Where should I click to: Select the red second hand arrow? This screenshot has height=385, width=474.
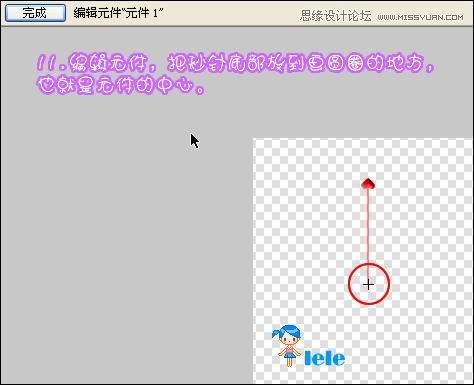tap(368, 230)
